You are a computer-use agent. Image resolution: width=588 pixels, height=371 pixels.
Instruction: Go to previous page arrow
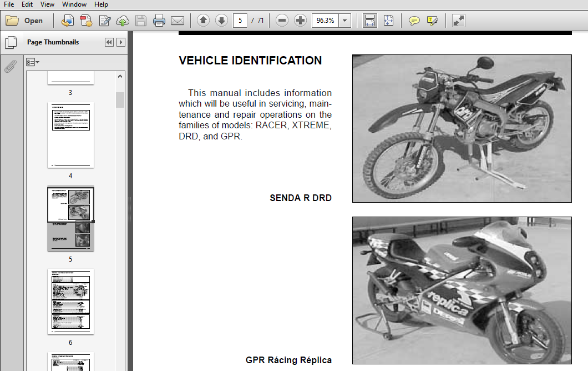(203, 21)
